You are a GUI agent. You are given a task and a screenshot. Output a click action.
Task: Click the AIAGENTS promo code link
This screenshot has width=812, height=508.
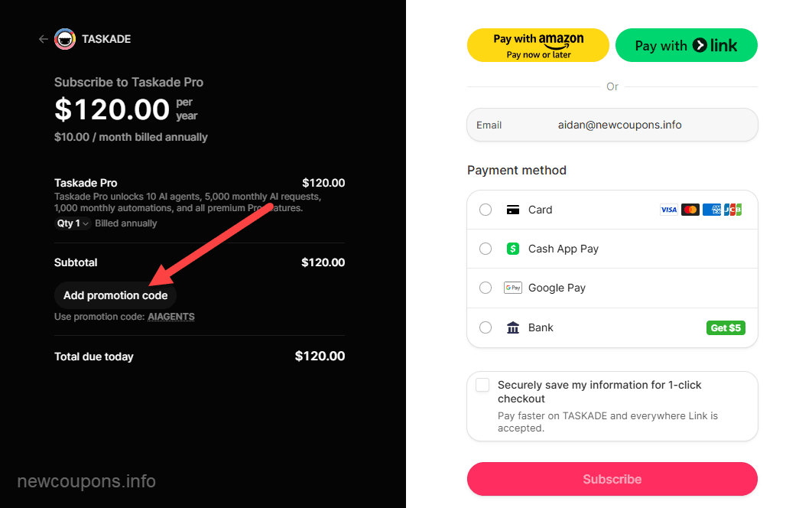pyautogui.click(x=171, y=316)
